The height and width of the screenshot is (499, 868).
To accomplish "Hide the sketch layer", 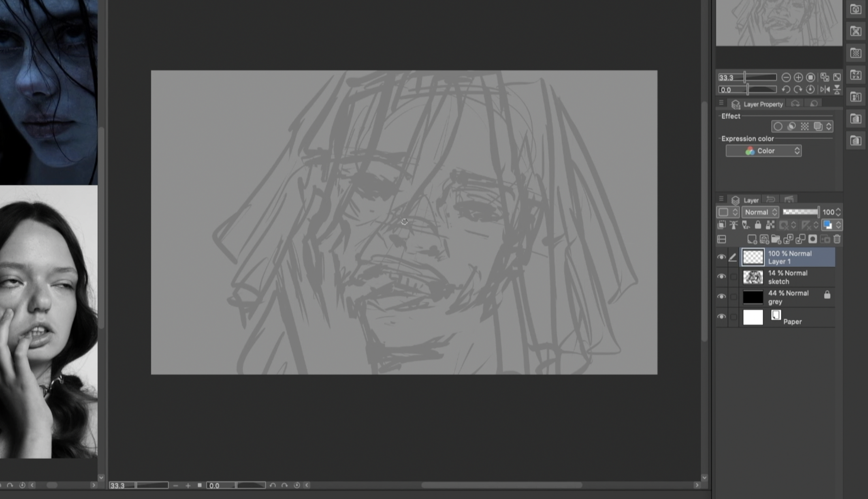I will click(721, 277).
